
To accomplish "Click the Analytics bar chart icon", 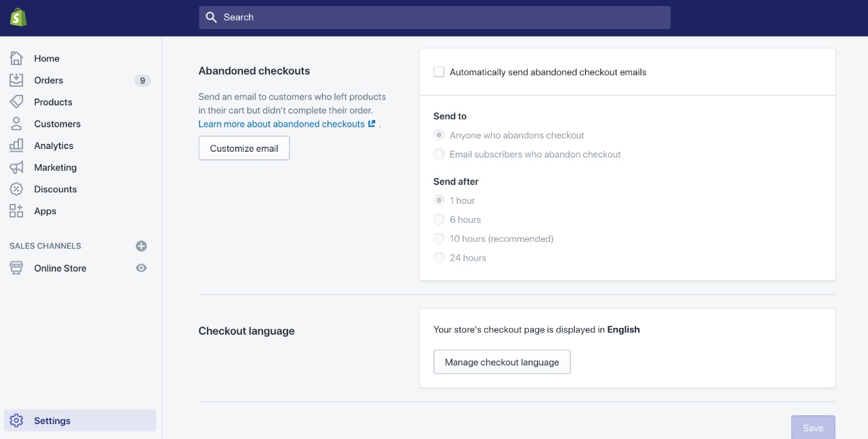I will pyautogui.click(x=16, y=146).
